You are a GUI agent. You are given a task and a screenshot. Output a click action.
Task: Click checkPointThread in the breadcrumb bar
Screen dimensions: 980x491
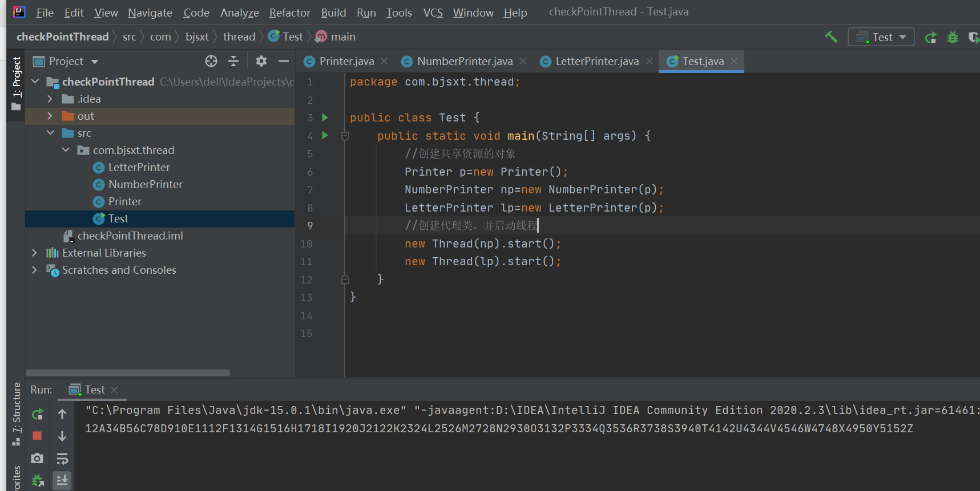point(63,37)
